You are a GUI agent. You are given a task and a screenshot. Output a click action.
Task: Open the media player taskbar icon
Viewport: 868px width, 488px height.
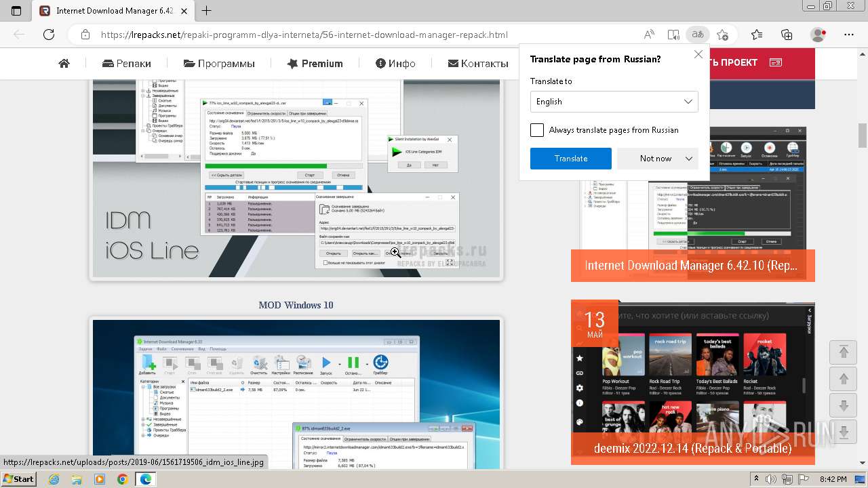(x=100, y=479)
